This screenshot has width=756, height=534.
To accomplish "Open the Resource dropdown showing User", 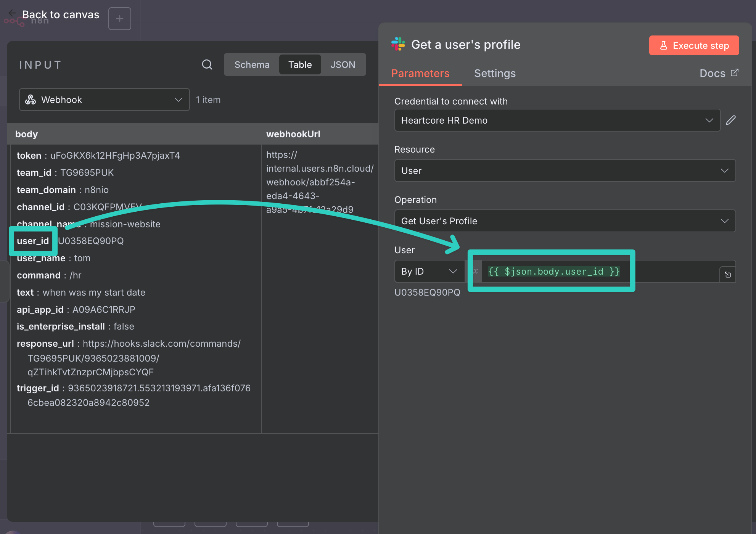I will pos(565,170).
